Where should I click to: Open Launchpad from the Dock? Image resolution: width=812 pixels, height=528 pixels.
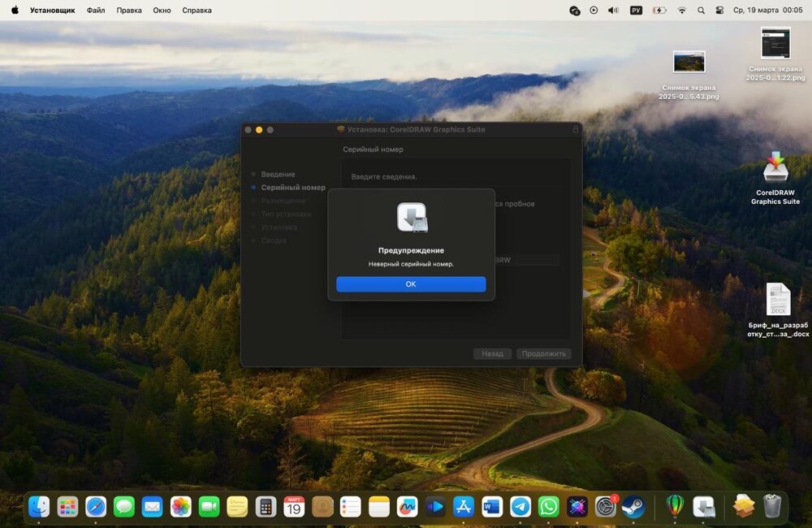coord(67,507)
